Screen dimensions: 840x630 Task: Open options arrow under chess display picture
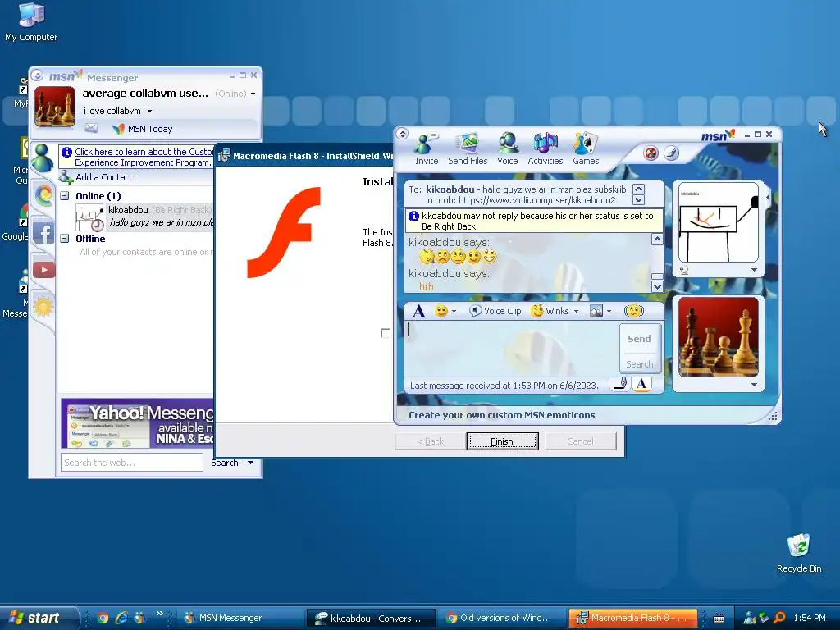[x=755, y=385]
